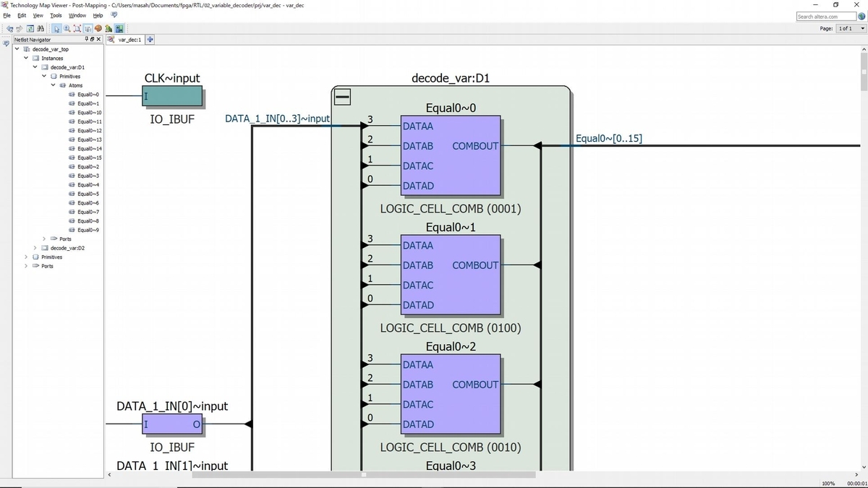Expand the decode_var:D2 tree node
This screenshot has width=868, height=488.
tap(35, 248)
